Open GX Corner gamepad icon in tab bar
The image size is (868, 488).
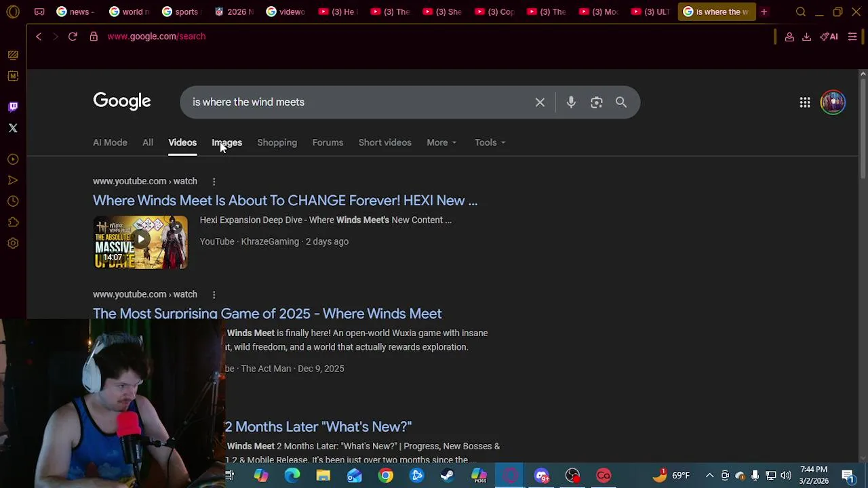coord(39,12)
